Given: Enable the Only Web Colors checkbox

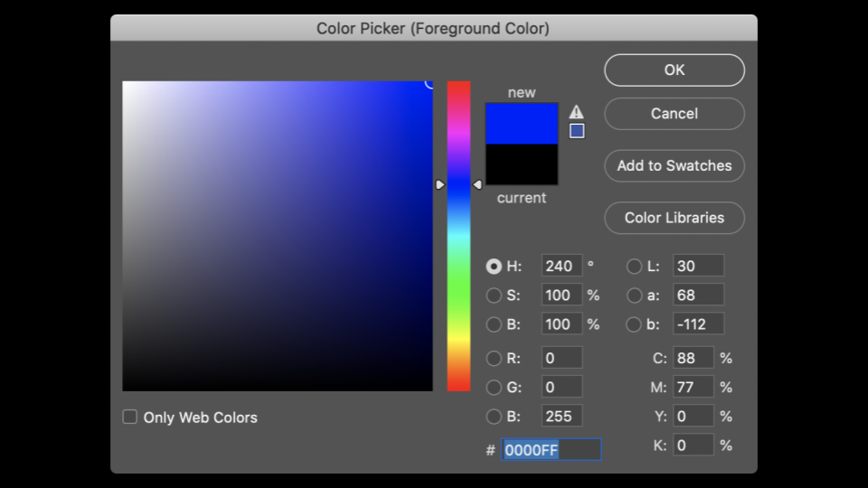Looking at the screenshot, I should (130, 417).
